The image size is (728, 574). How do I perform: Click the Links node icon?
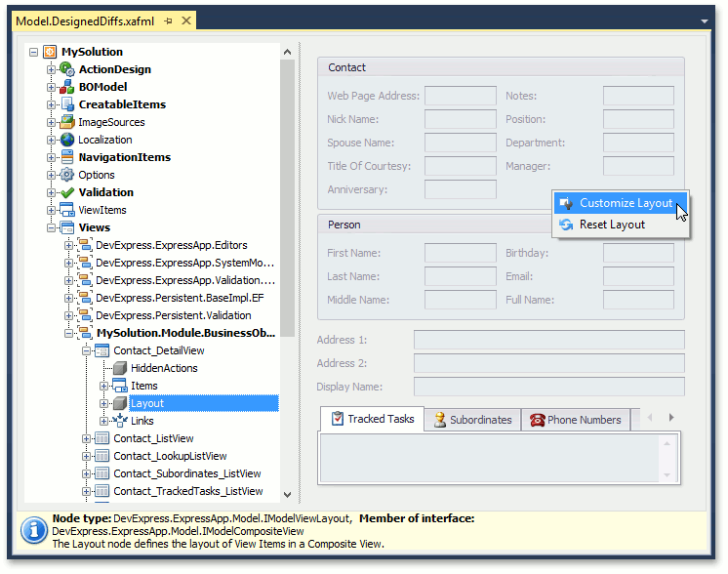click(120, 421)
